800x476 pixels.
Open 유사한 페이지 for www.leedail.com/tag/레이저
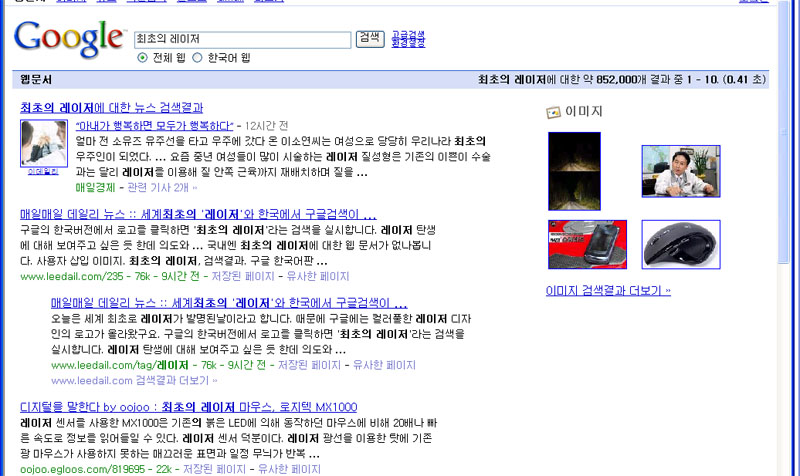point(384,365)
